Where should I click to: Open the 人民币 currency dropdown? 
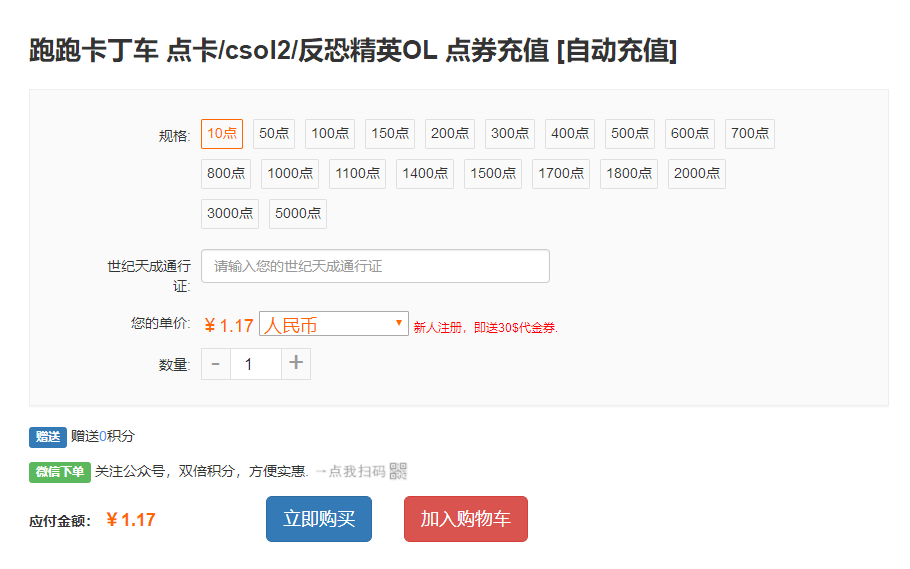tap(334, 324)
